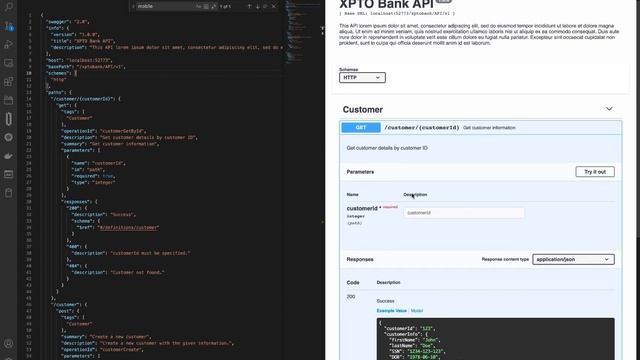Open the Search view in activity bar
640x360 pixels.
tap(9, 7)
